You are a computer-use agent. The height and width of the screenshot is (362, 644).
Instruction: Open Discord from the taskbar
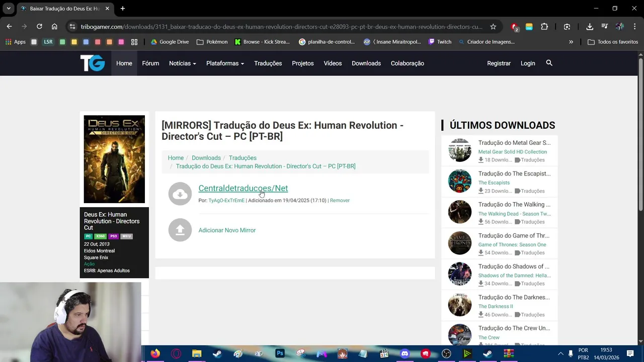(405, 353)
